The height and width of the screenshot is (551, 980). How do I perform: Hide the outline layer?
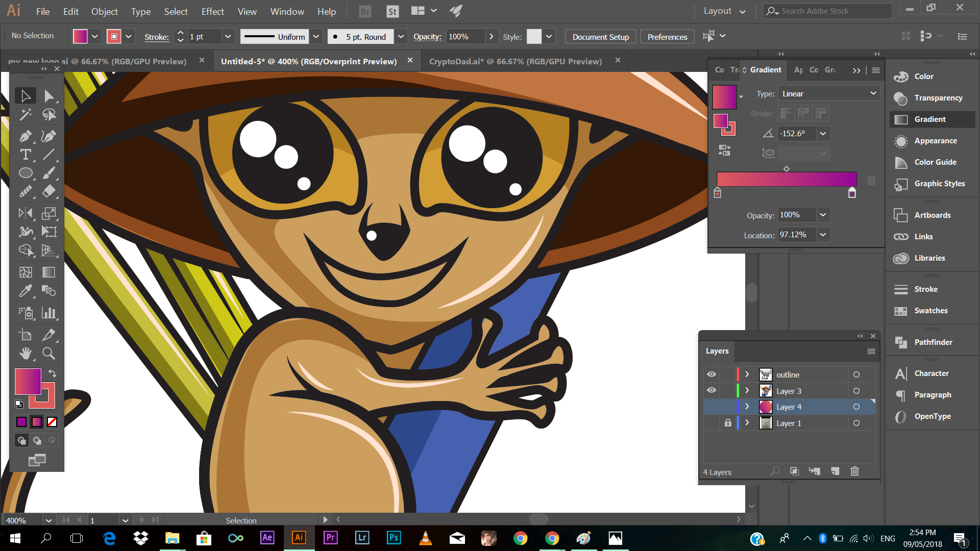711,374
